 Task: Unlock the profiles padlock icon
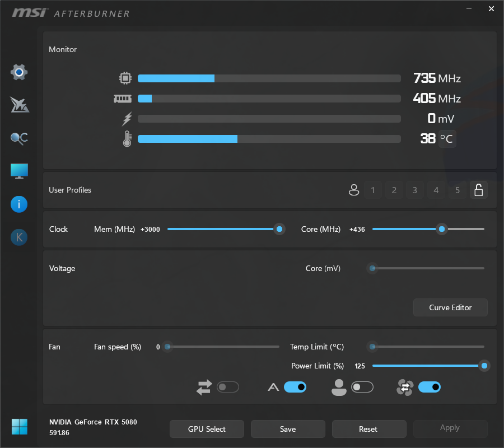(x=479, y=190)
